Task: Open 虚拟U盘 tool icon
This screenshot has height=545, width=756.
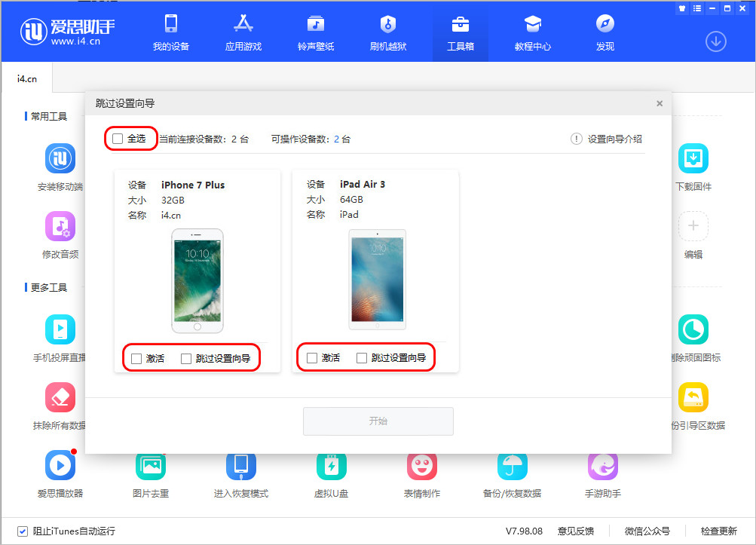Action: pyautogui.click(x=331, y=467)
